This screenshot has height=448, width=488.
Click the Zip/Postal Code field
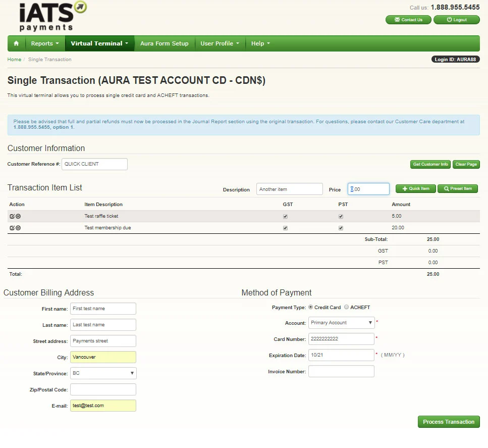click(103, 389)
